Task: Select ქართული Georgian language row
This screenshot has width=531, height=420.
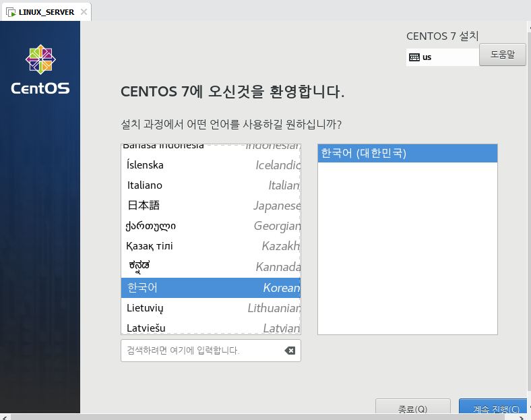Action: [x=211, y=226]
